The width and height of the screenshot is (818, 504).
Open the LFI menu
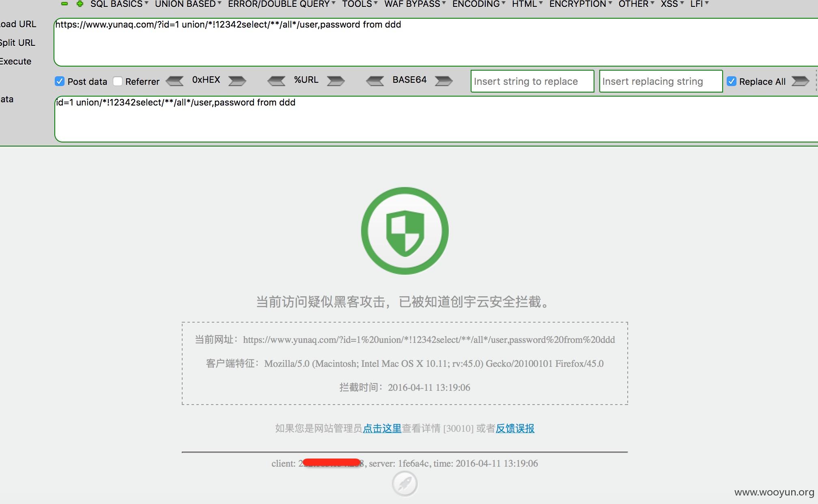700,4
